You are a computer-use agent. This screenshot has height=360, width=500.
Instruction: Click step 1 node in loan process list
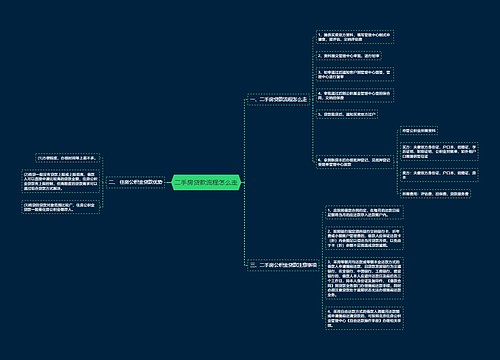tap(355, 37)
